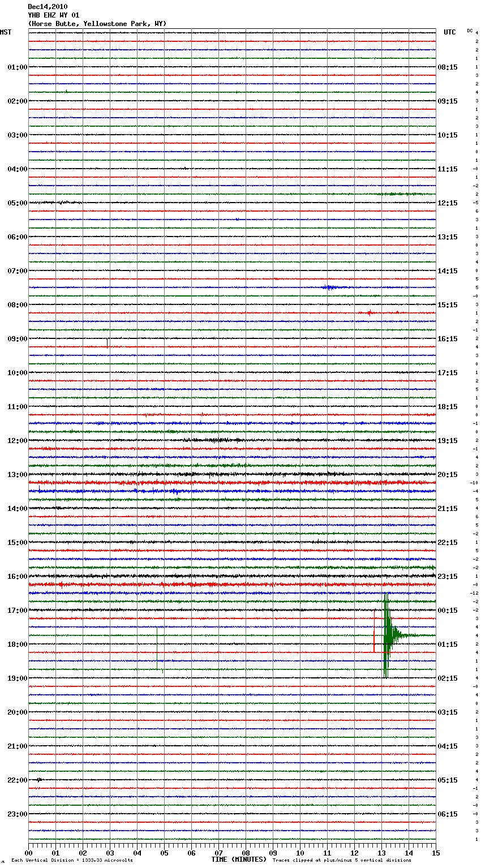
Task: Click the 04:15 UTC time label
Action: pyautogui.click(x=448, y=746)
